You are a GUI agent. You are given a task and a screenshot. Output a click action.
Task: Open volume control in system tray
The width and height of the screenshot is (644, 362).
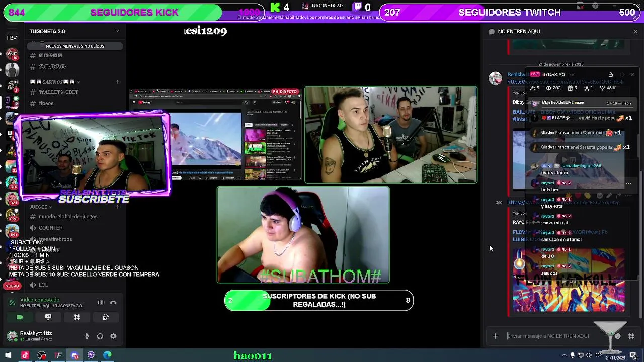click(589, 355)
